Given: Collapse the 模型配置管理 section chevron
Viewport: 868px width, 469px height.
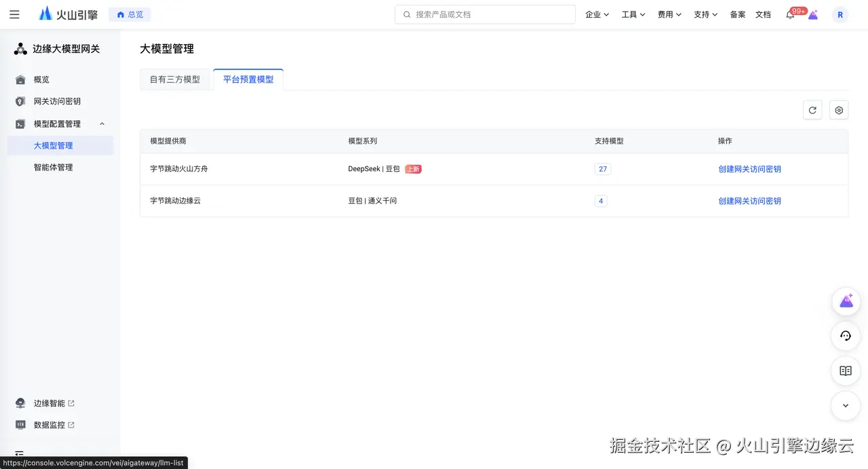Looking at the screenshot, I should pos(102,124).
